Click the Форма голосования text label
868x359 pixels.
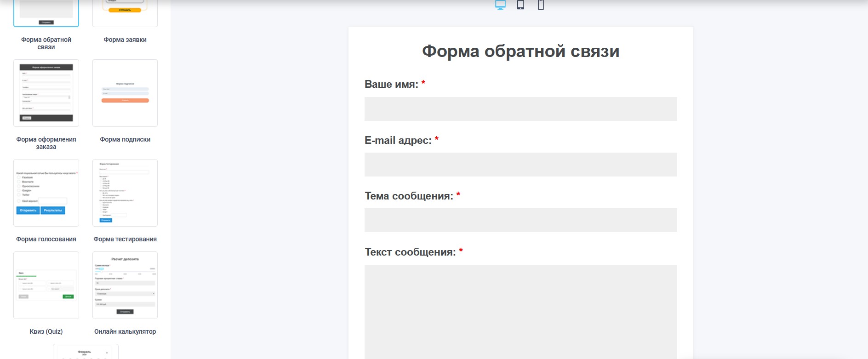point(46,239)
